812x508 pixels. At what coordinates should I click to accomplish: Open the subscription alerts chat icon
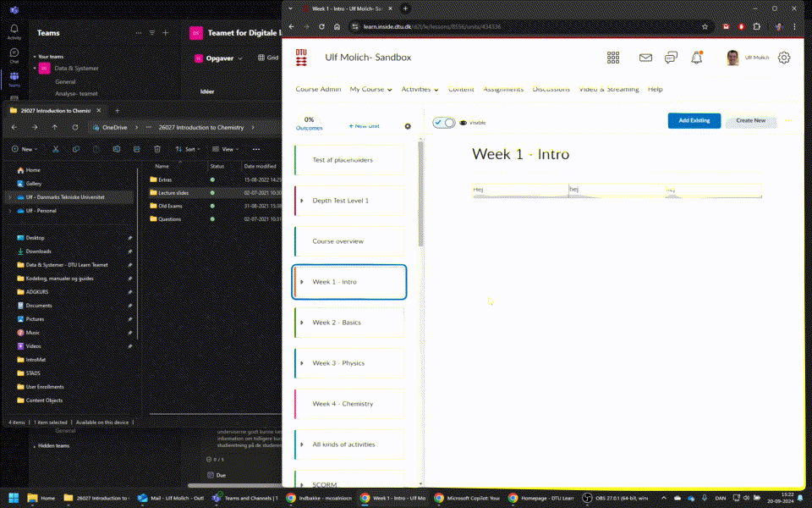(x=671, y=58)
